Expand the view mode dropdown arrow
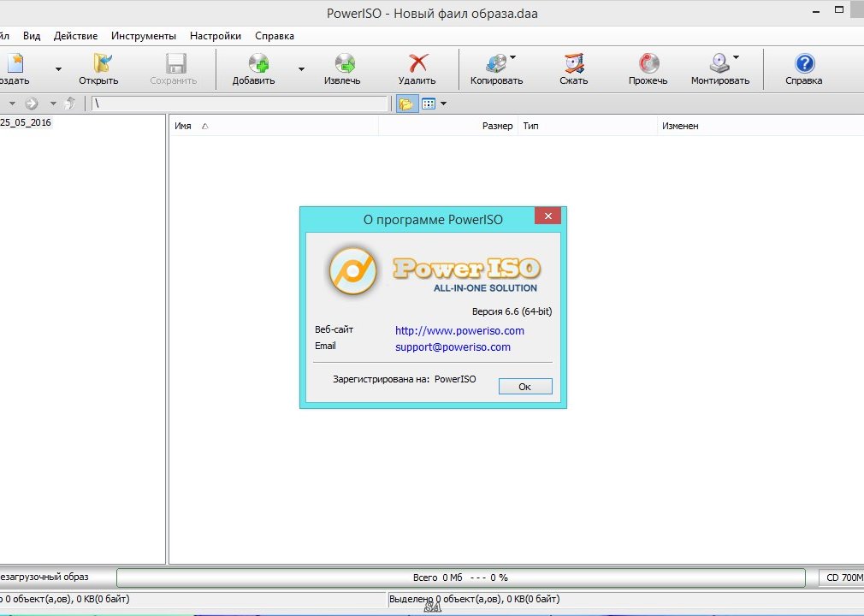The image size is (864, 616). (444, 104)
